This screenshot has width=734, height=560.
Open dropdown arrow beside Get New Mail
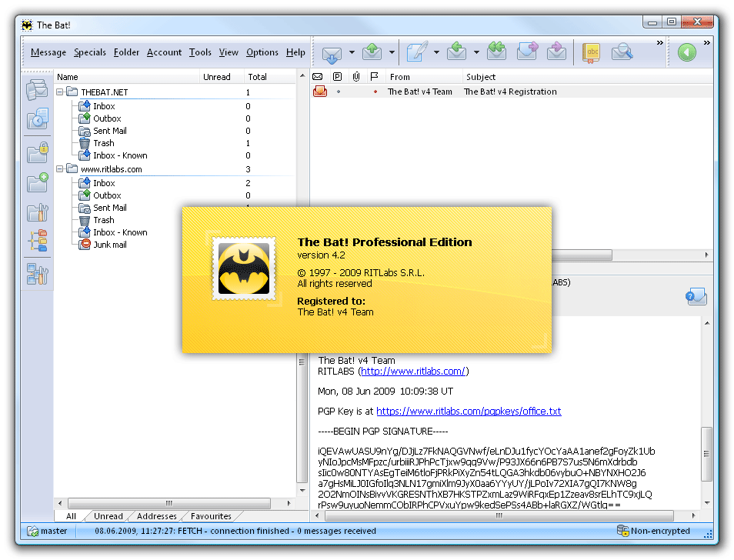[x=352, y=52]
